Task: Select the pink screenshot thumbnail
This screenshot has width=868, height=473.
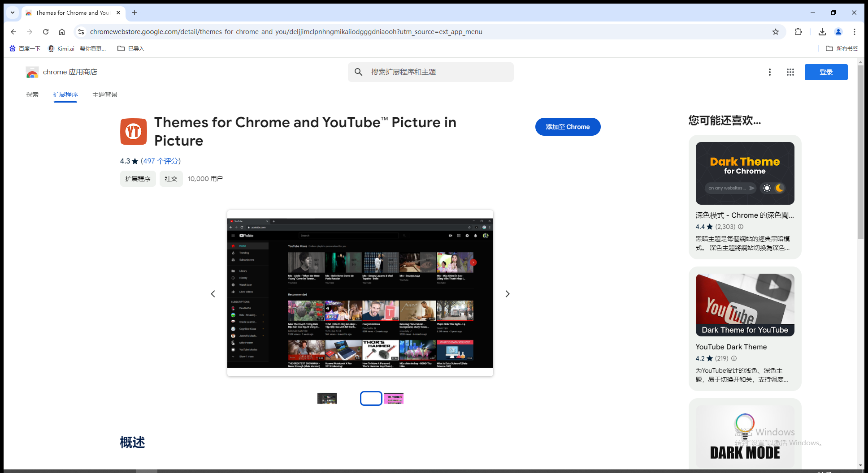Action: (394, 398)
